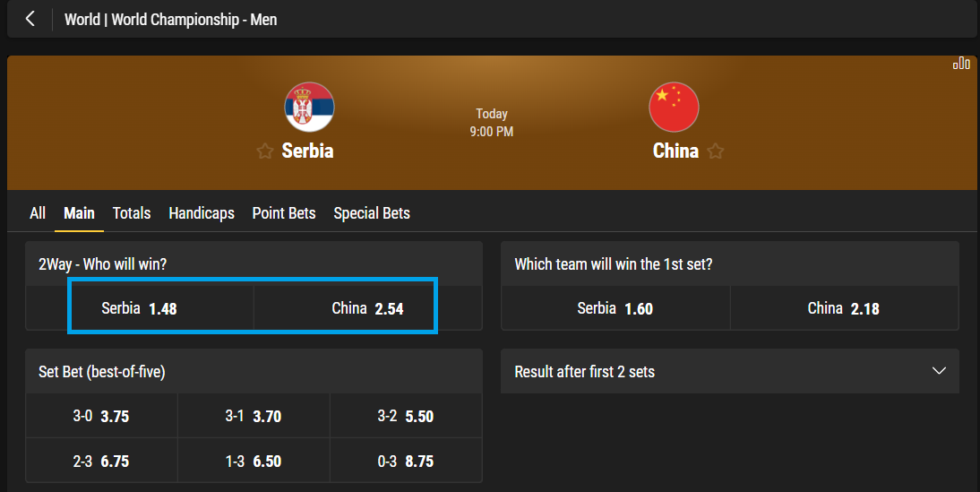Select the Handicaps tab
Screen dimensions: 980x492
[202, 213]
